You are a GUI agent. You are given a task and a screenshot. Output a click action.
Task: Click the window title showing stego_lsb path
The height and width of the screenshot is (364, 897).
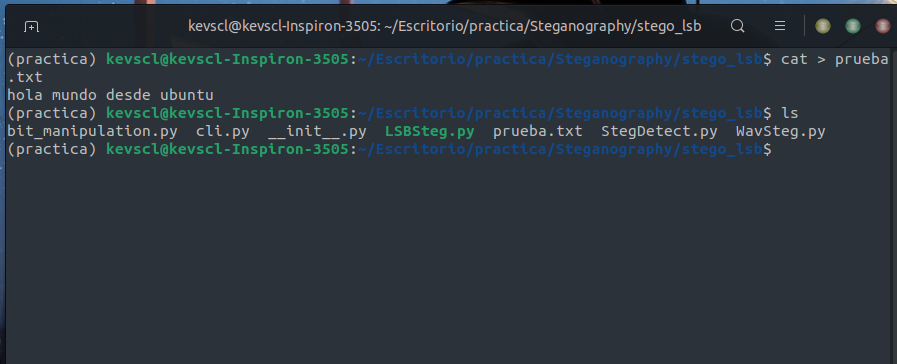[x=444, y=26]
